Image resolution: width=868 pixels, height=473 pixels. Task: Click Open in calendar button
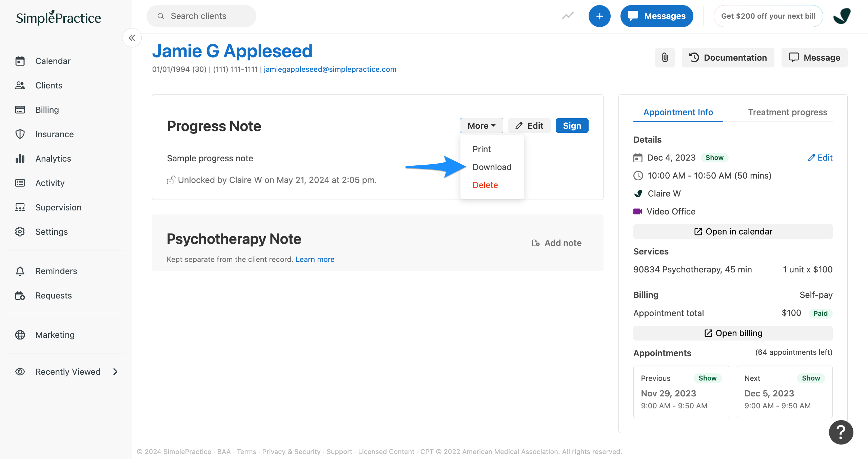tap(733, 231)
